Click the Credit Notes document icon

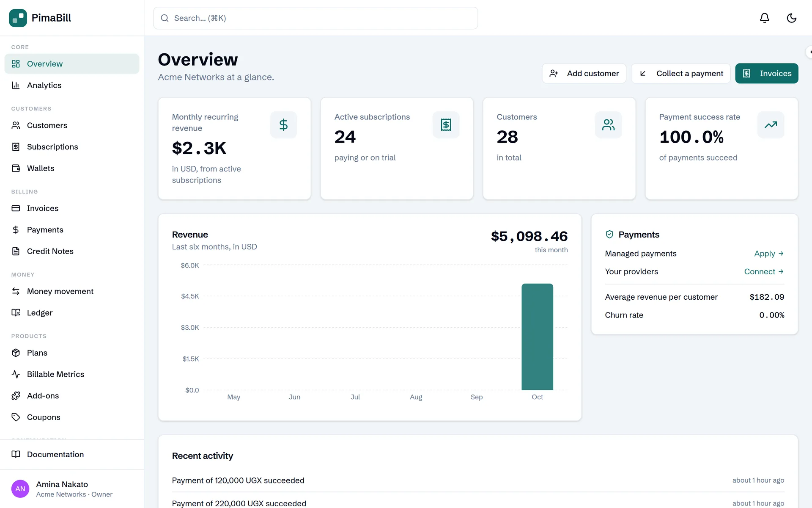pos(16,251)
